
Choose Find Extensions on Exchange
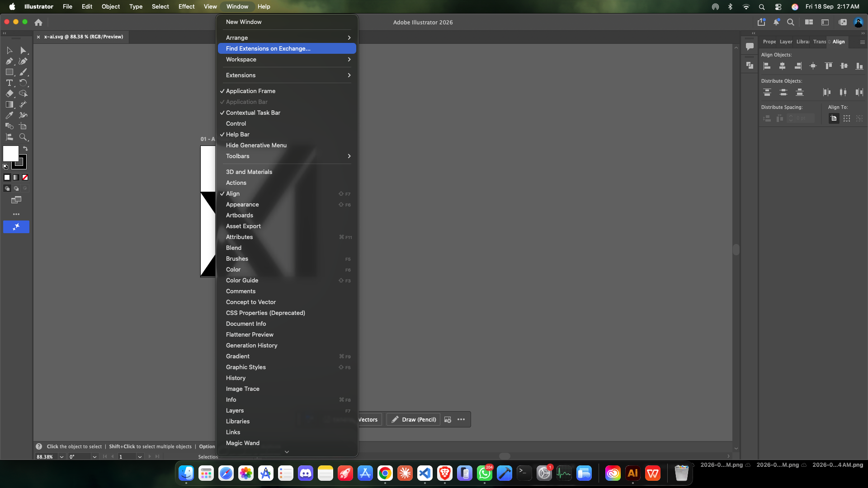click(x=287, y=48)
